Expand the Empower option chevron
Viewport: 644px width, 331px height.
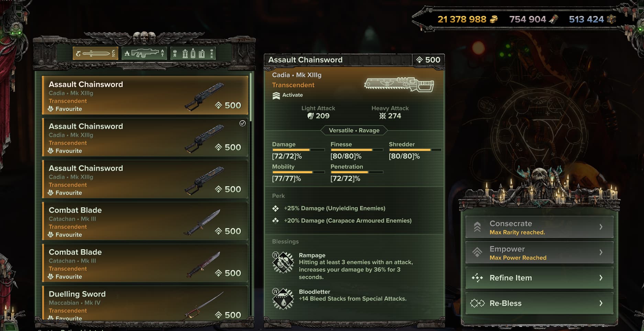coord(601,252)
